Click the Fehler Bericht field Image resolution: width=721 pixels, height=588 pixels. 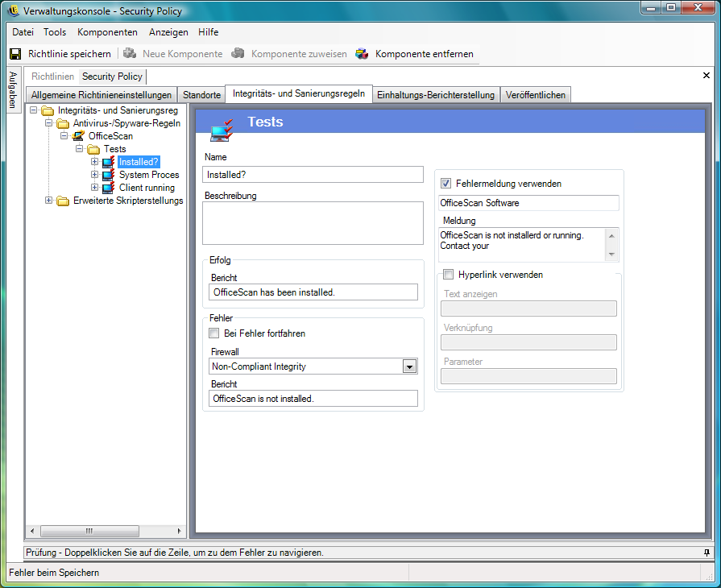pos(313,399)
